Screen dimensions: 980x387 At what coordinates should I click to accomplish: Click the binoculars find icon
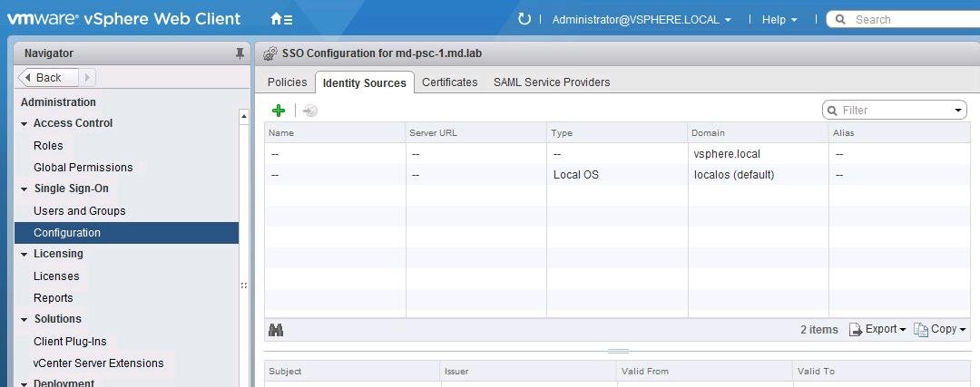tap(276, 330)
